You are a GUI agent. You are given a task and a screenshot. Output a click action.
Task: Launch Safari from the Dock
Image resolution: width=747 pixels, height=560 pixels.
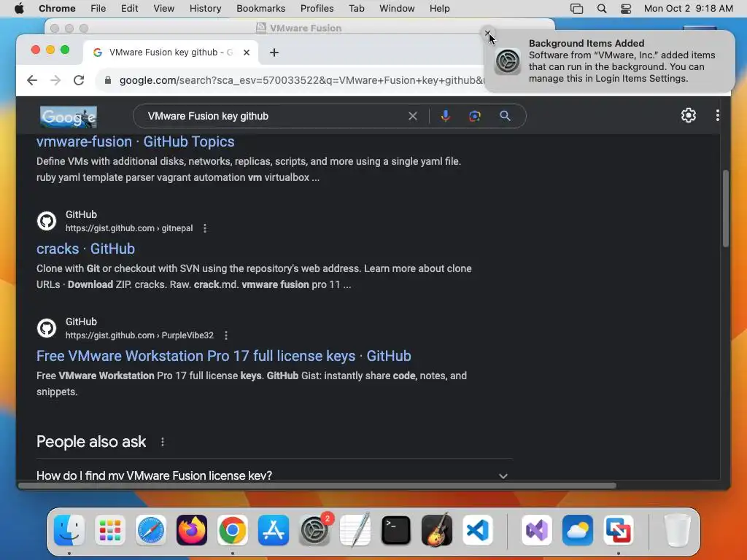click(151, 530)
